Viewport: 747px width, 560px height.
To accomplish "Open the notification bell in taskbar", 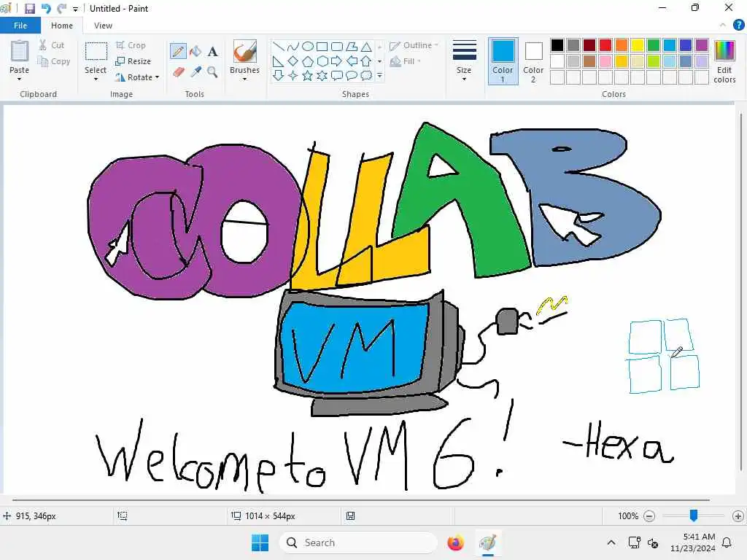I will coord(727,542).
